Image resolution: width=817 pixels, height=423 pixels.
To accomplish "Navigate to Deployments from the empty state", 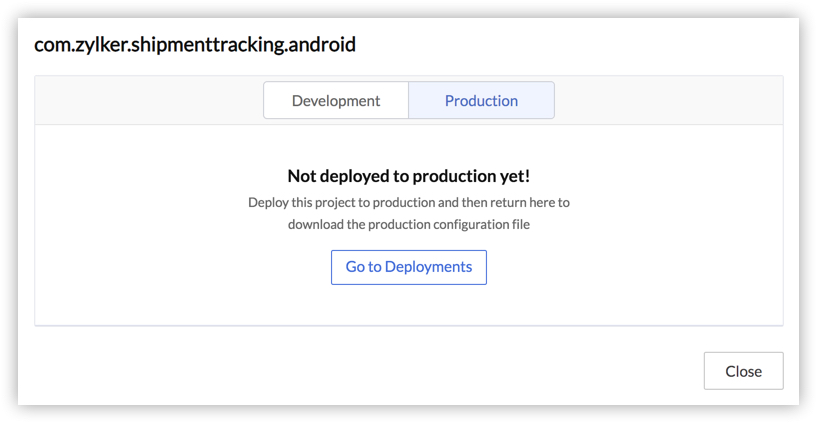I will [408, 267].
